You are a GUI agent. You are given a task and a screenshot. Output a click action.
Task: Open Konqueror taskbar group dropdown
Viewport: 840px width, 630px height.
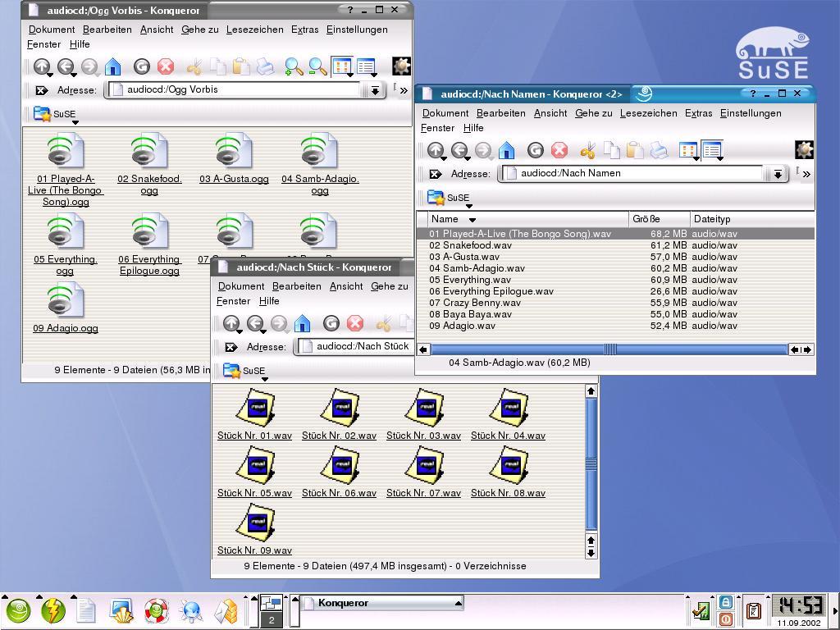pos(459,603)
